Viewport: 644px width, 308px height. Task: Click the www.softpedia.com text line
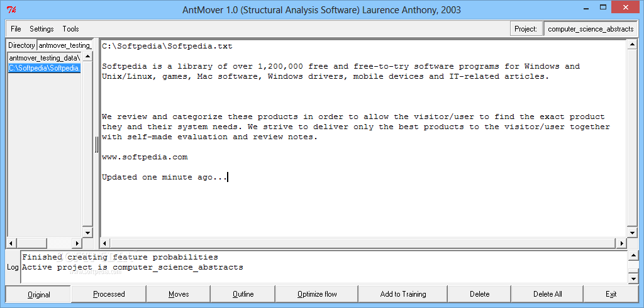(145, 157)
